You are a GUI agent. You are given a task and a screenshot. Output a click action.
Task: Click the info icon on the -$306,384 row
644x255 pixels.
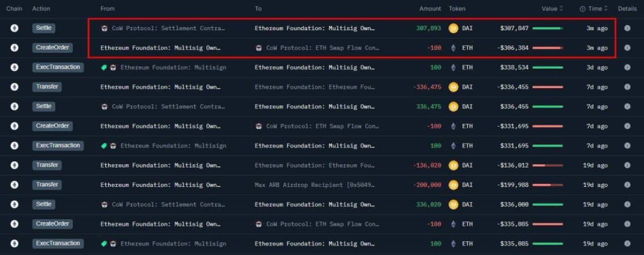[x=627, y=48]
